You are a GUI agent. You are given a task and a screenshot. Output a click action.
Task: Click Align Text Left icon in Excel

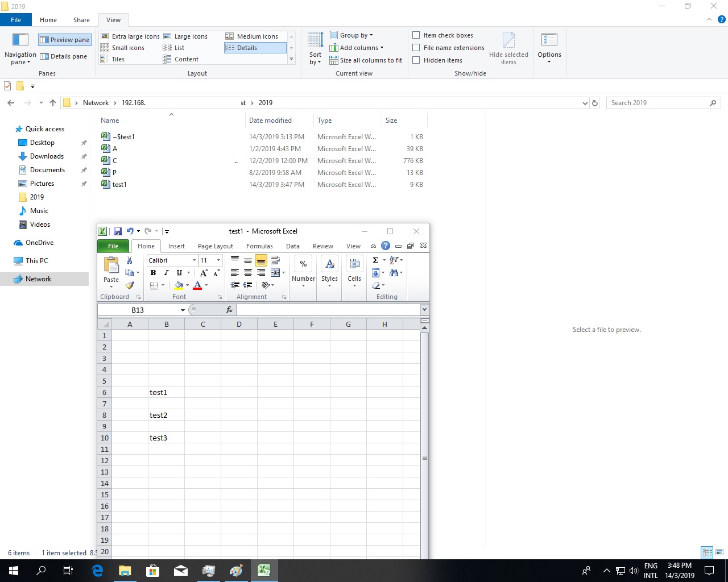pos(235,273)
